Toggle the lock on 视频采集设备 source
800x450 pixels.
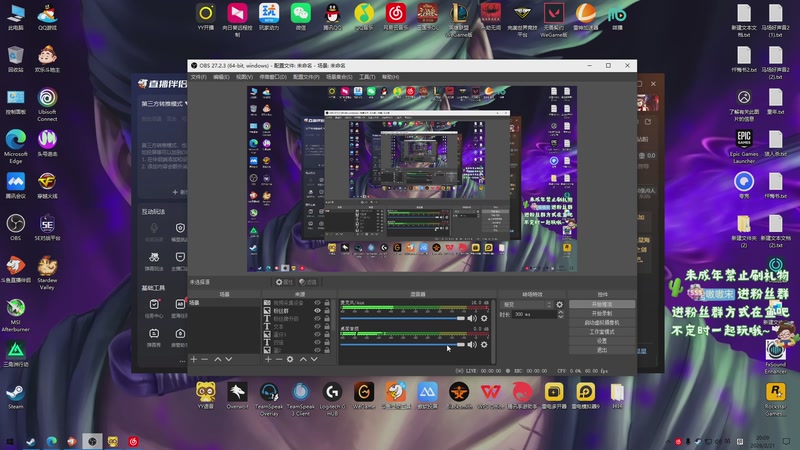[x=327, y=303]
